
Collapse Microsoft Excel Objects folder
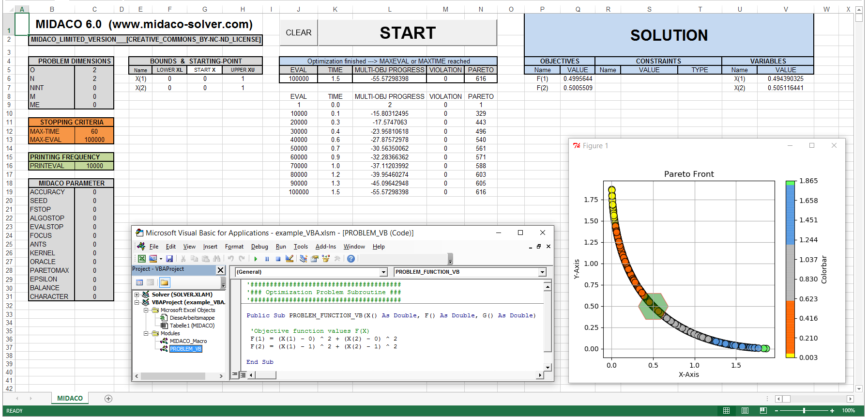point(146,310)
